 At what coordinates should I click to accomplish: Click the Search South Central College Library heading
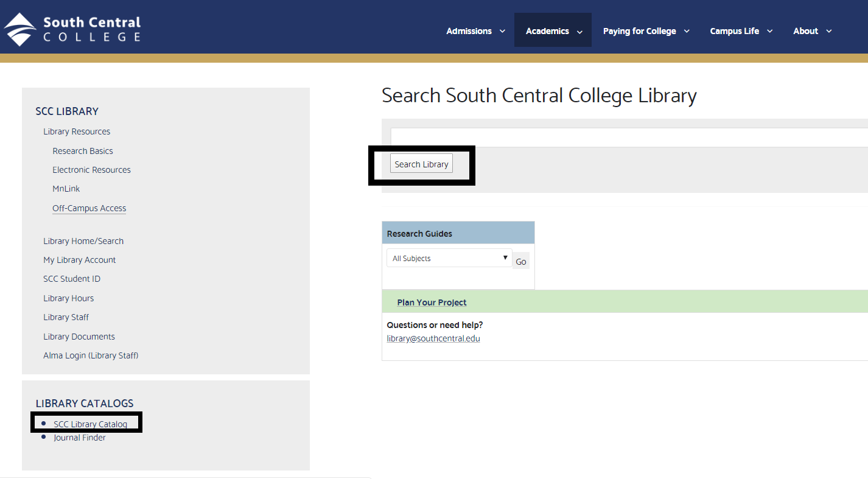coord(539,96)
